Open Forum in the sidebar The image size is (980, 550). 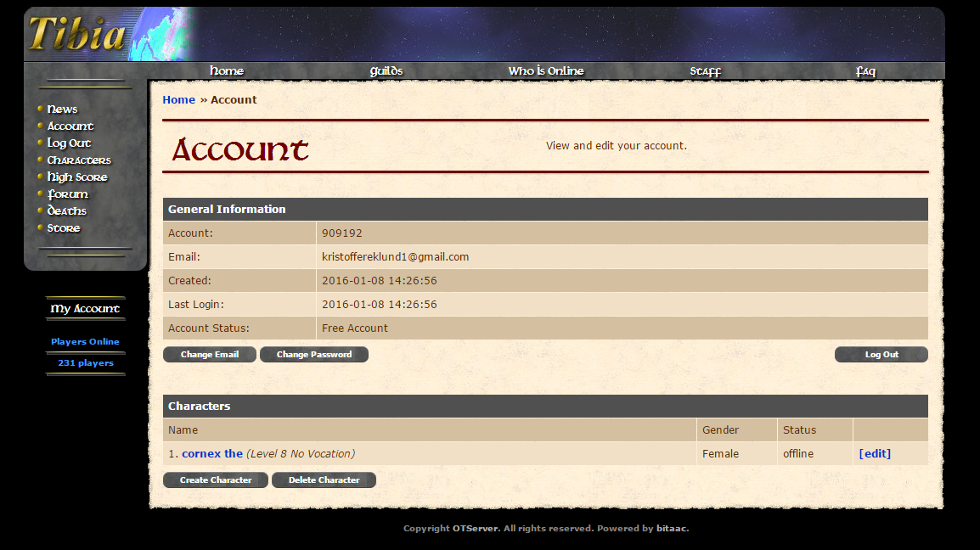tap(67, 194)
